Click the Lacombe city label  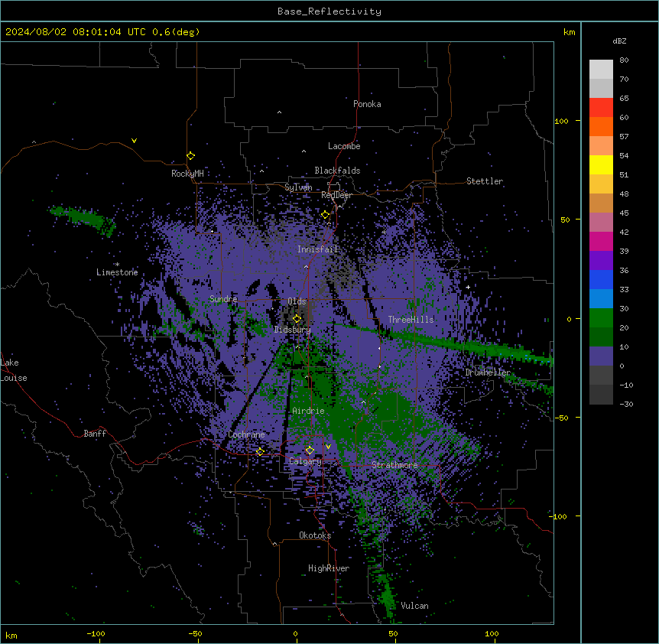pyautogui.click(x=344, y=146)
